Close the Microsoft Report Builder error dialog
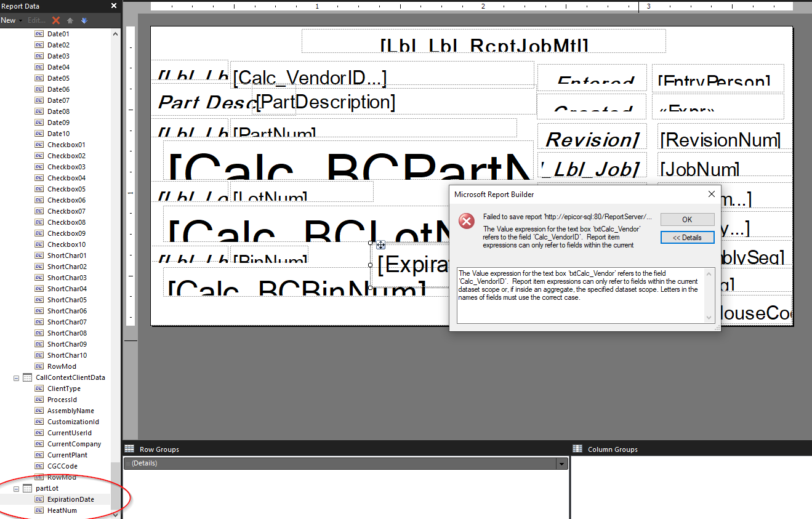This screenshot has height=519, width=812. click(x=711, y=194)
